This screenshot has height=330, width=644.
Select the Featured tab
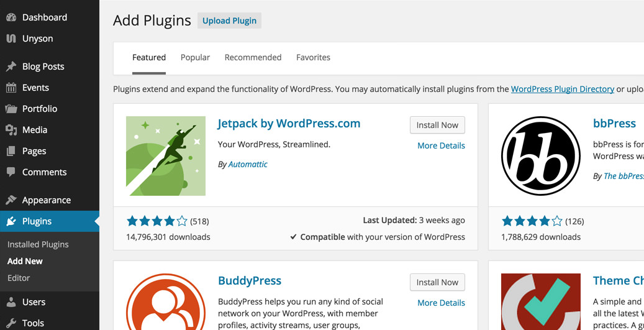149,58
